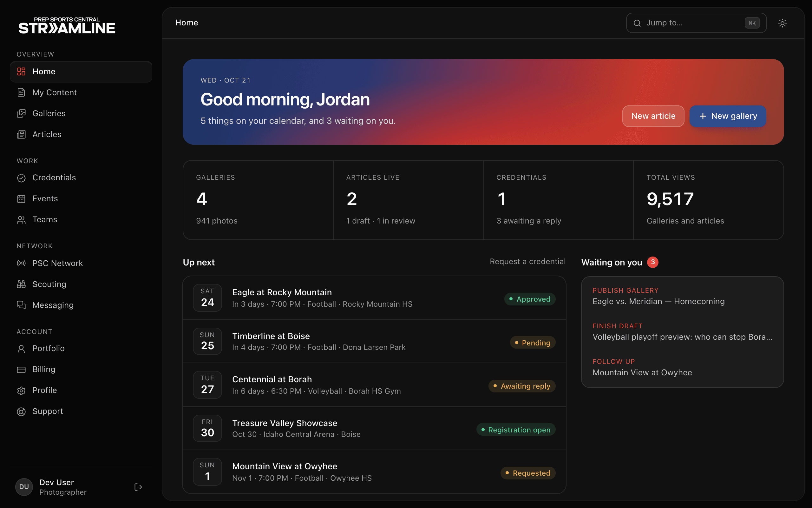This screenshot has height=508, width=812.
Task: Click the Registration open status badge
Action: [x=516, y=430]
